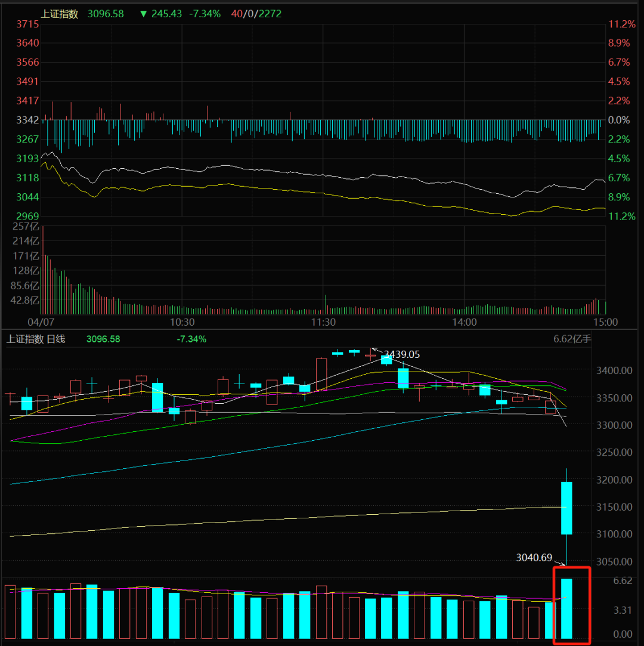The height and width of the screenshot is (646, 644).
Task: Click the -7.34% change beside 245.43
Action: pyautogui.click(x=205, y=14)
